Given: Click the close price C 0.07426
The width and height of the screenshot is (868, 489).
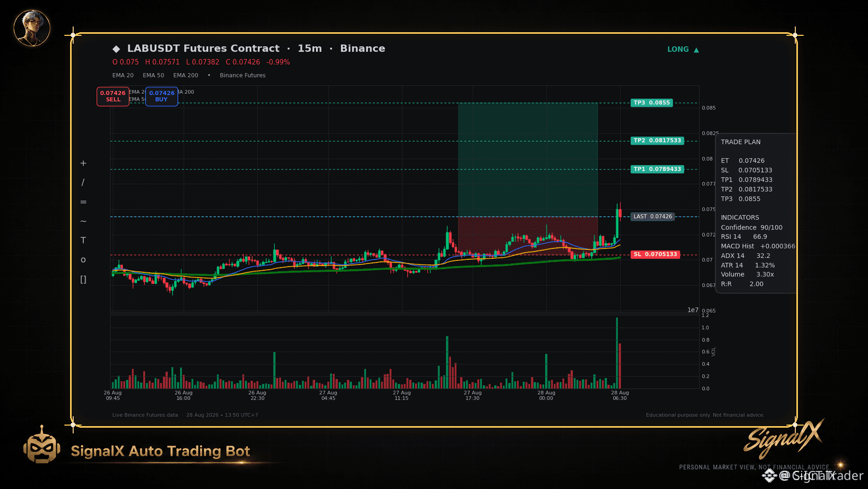Looking at the screenshot, I should 243,62.
